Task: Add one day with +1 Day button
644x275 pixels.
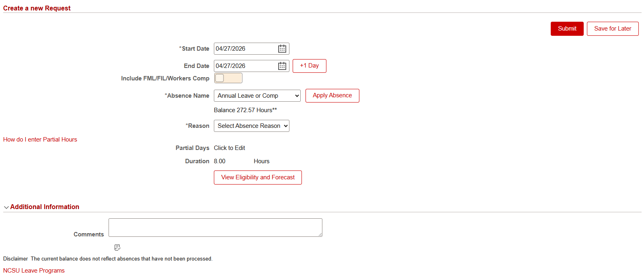Action: click(x=310, y=66)
